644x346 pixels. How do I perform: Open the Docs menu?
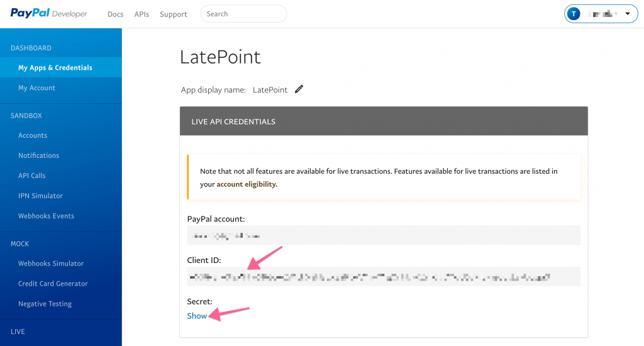(x=115, y=14)
